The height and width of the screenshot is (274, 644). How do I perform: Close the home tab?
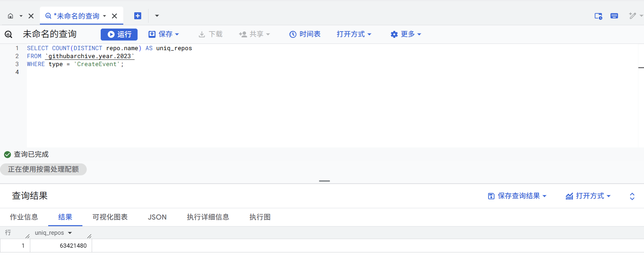tap(31, 16)
